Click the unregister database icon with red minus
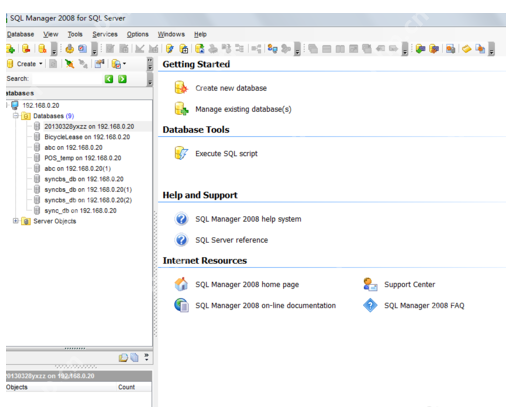 (26, 49)
